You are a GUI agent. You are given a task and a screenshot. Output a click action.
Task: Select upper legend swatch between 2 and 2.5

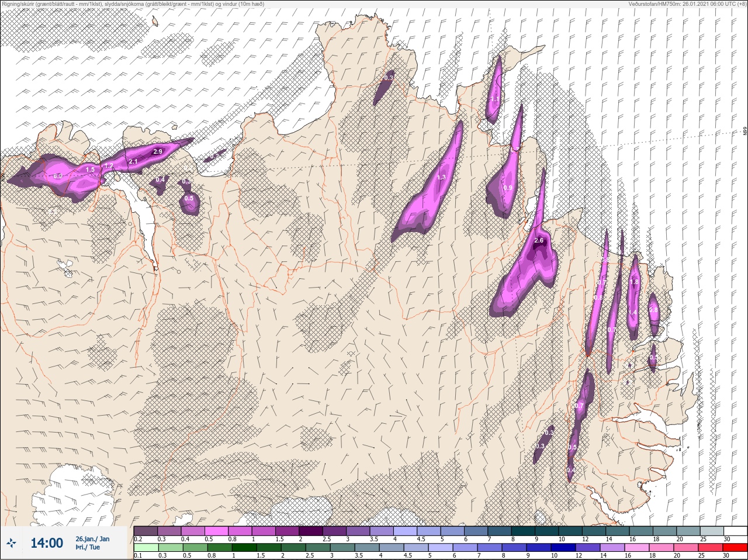coord(311,531)
